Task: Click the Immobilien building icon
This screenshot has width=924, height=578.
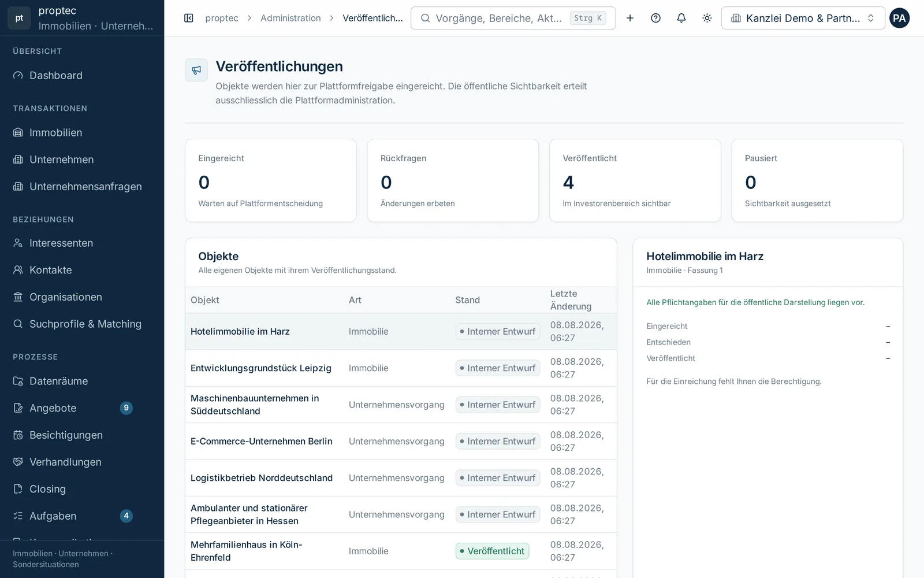Action: coord(18,132)
